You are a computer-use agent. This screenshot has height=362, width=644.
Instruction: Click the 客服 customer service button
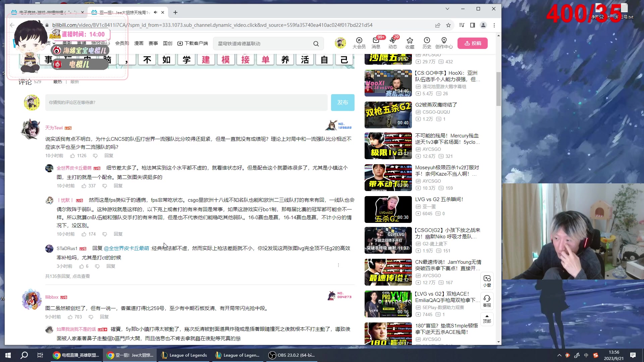click(487, 300)
